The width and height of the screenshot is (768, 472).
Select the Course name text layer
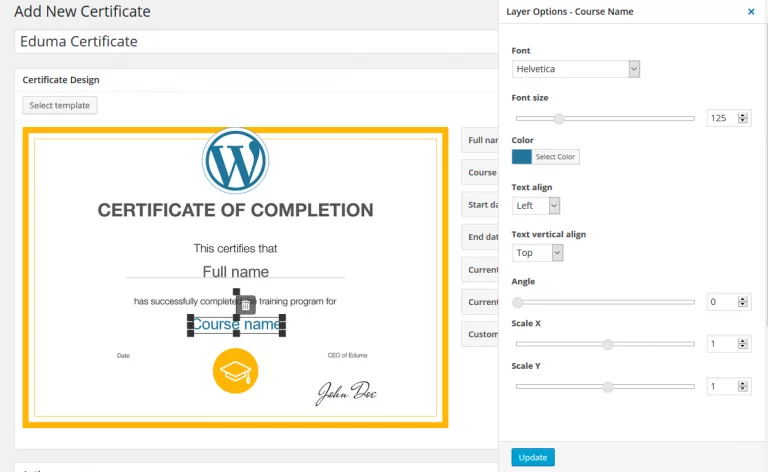click(236, 325)
